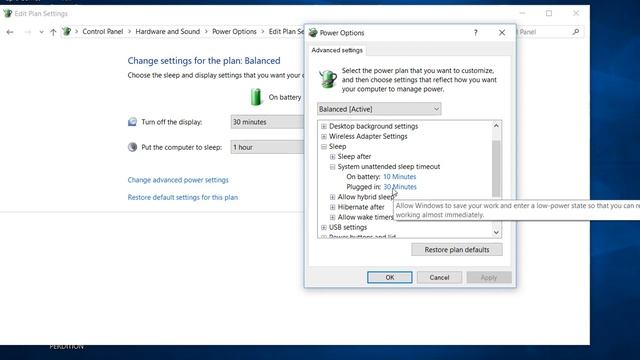Click the On battery green battery icon
Screen dimensions: 640x360
(x=256, y=97)
